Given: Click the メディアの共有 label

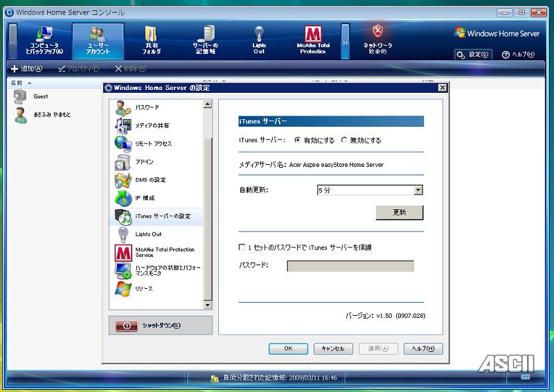Looking at the screenshot, I should tap(152, 125).
